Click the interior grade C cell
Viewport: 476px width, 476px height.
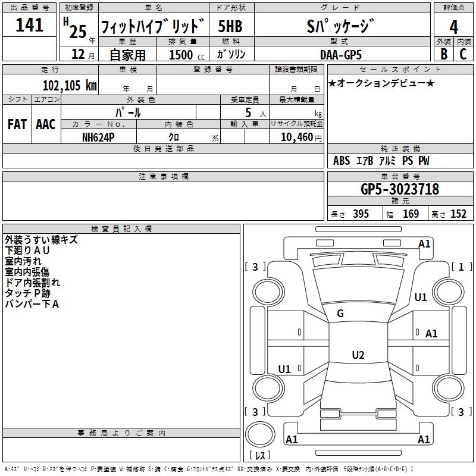pos(463,54)
